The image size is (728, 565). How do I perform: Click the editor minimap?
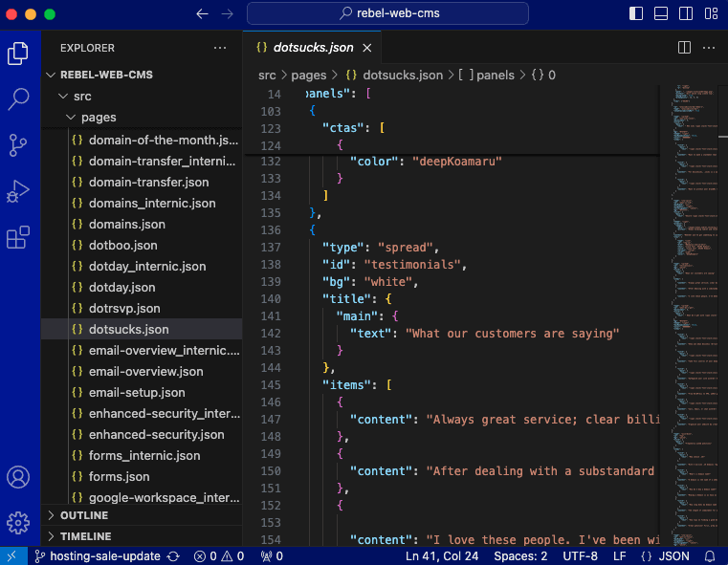694,315
